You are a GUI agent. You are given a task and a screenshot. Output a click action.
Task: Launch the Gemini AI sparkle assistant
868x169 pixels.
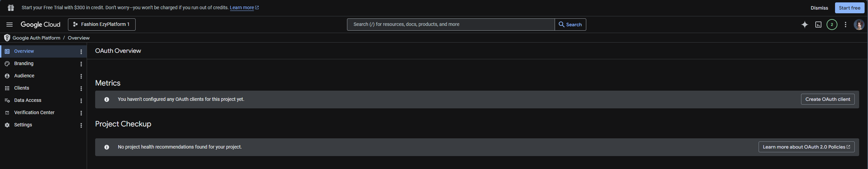(804, 25)
